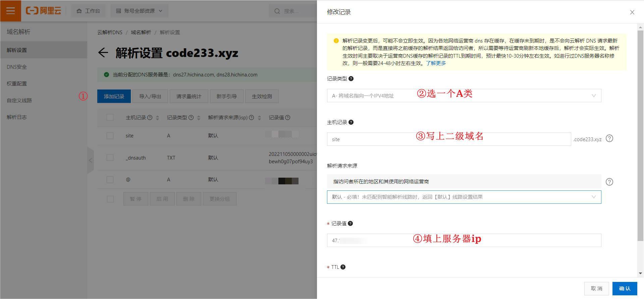Click the help icon next to 主机记录 column
The image size is (644, 299).
[x=150, y=117]
